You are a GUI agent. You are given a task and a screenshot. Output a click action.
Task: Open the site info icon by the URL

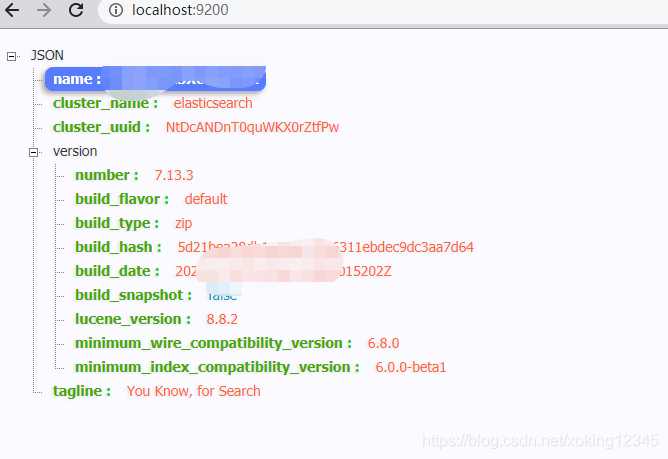pos(115,10)
